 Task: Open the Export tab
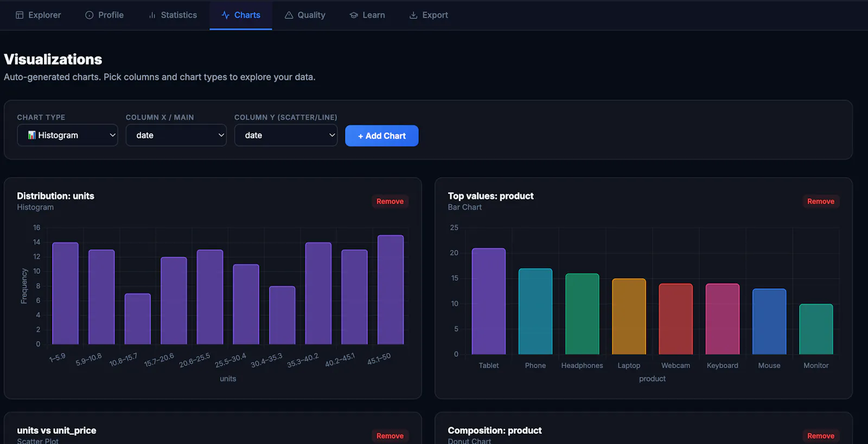click(x=429, y=15)
